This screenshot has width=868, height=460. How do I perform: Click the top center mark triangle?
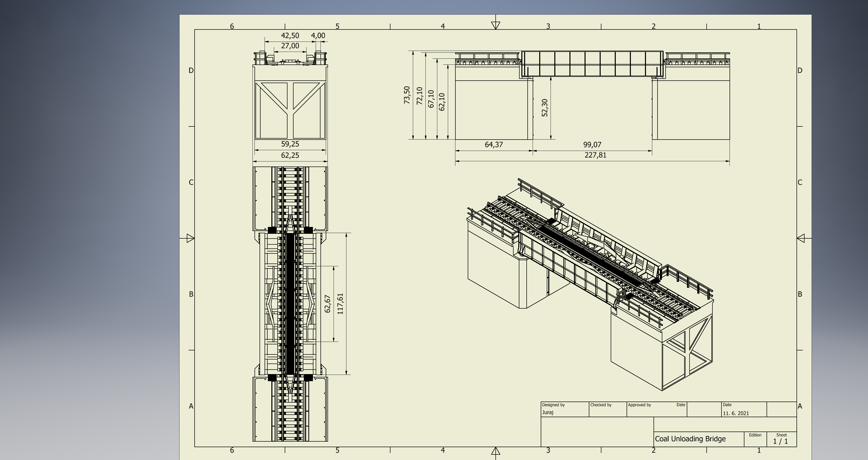point(495,25)
